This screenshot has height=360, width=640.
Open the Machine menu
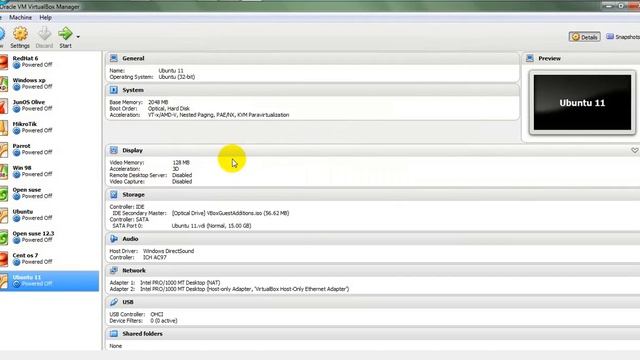click(x=20, y=18)
